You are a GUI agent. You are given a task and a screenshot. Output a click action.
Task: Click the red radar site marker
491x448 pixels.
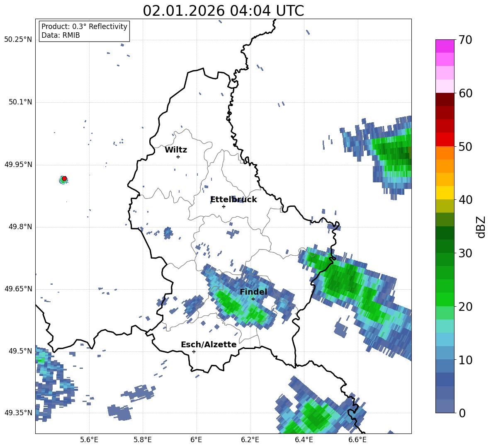click(x=64, y=179)
